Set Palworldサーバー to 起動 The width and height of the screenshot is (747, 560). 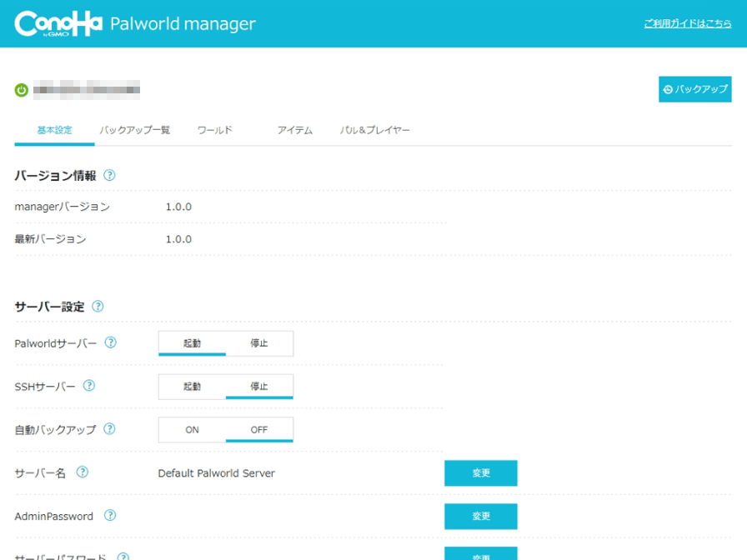(192, 343)
